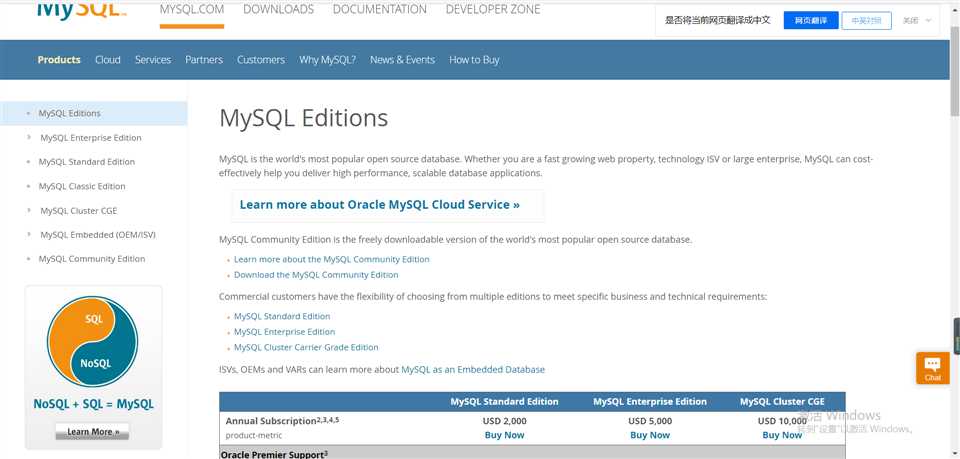
Task: Open the MySQL Embedded (OEM/ISV) sidebar link
Action: (x=98, y=234)
